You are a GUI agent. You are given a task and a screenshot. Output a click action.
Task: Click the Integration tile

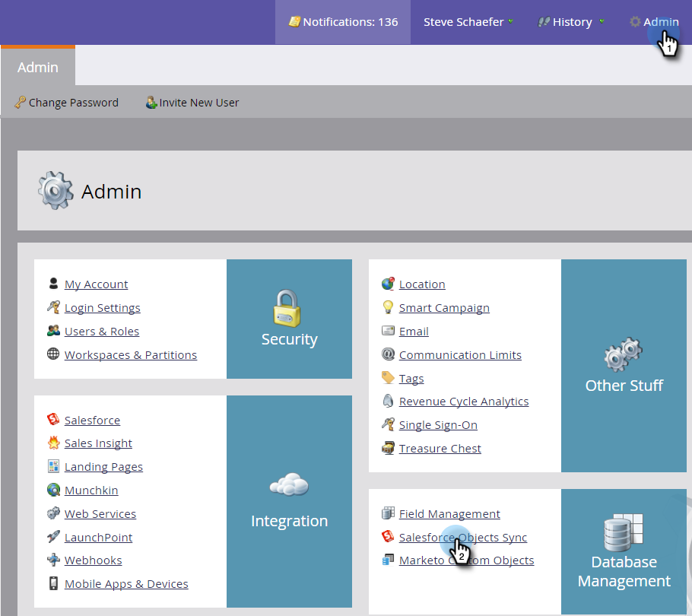tap(289, 501)
